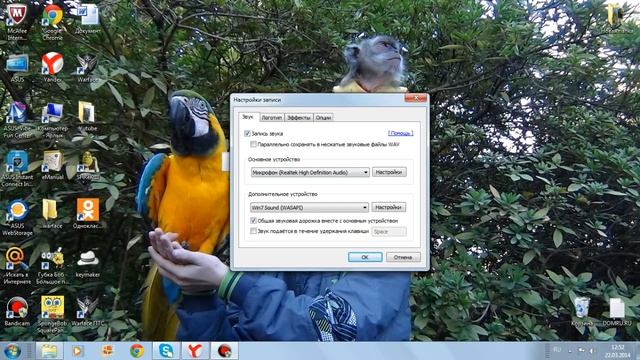Switch to the Эффекты tab
Image resolution: width=640 pixels, height=360 pixels.
[299, 118]
